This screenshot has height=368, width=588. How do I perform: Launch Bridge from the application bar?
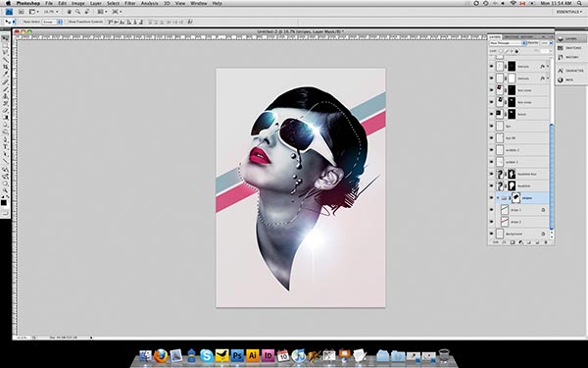21,12
